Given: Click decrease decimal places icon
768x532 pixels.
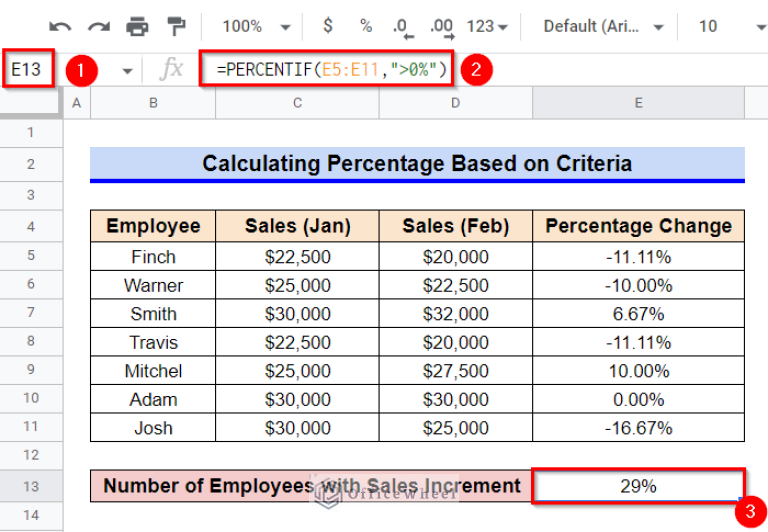Looking at the screenshot, I should click(401, 26).
